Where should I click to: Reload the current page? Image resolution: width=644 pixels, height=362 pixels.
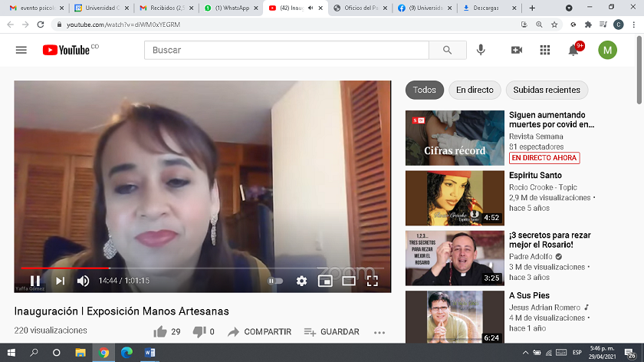[40, 25]
